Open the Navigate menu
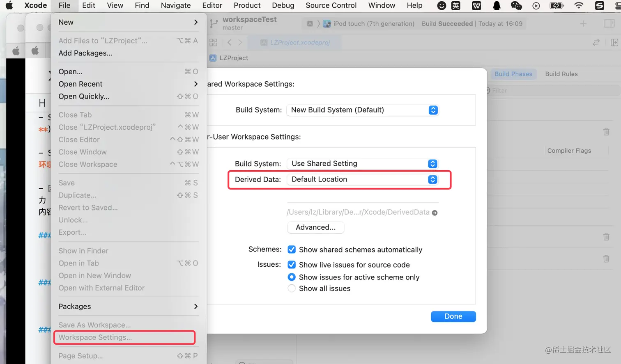621x364 pixels. point(176,5)
